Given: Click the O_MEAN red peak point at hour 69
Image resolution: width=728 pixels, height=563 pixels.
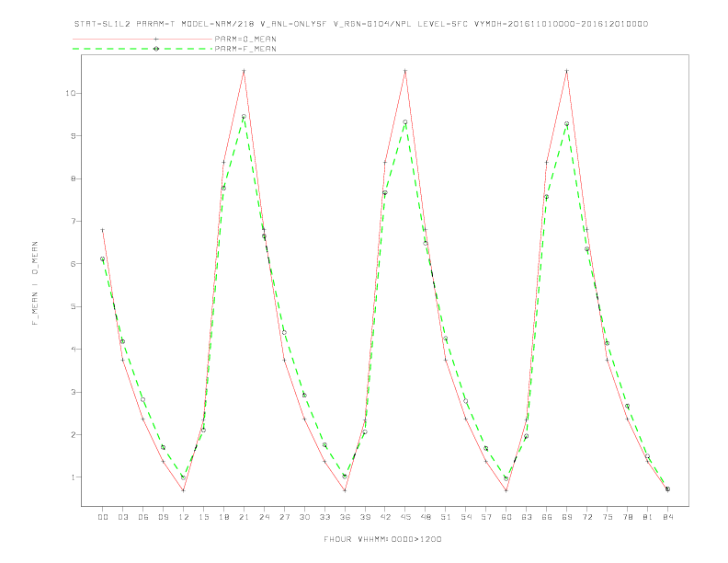Looking at the screenshot, I should coord(567,71).
